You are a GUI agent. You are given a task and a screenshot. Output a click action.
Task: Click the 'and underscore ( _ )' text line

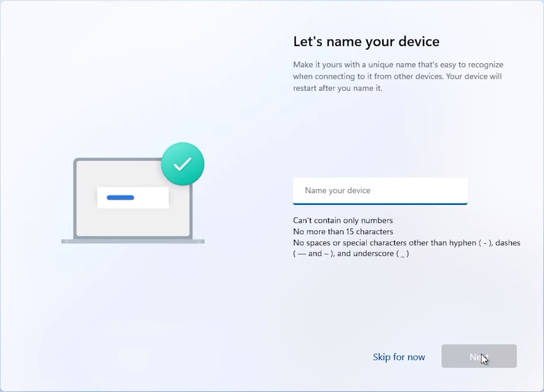point(373,254)
